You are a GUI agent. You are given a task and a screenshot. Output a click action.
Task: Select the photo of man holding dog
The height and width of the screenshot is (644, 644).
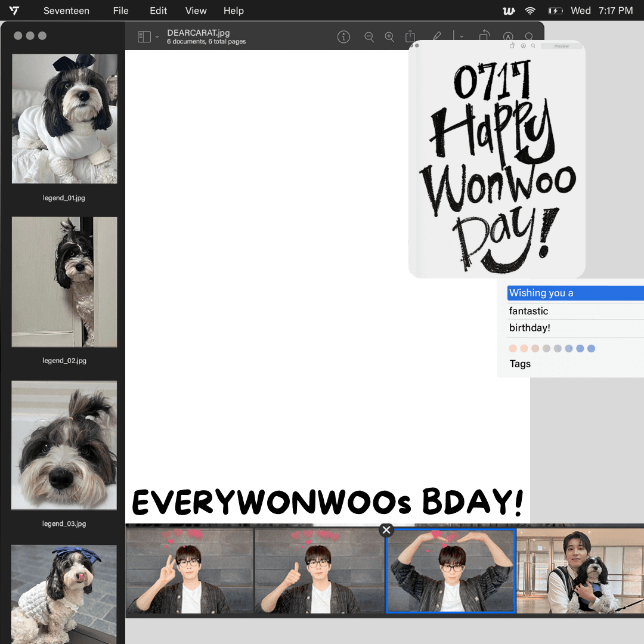[580, 571]
